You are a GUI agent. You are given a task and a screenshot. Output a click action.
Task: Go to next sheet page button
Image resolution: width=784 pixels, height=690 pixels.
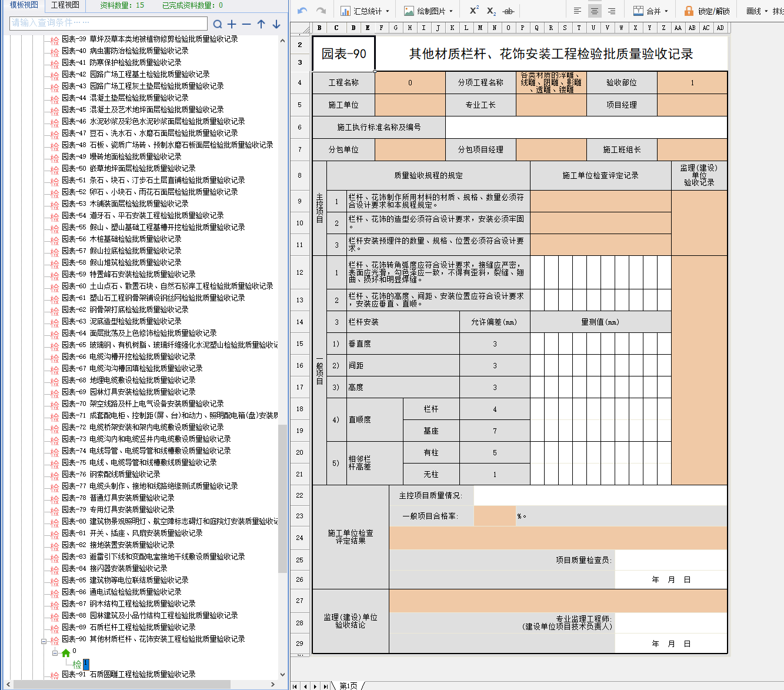(x=316, y=686)
